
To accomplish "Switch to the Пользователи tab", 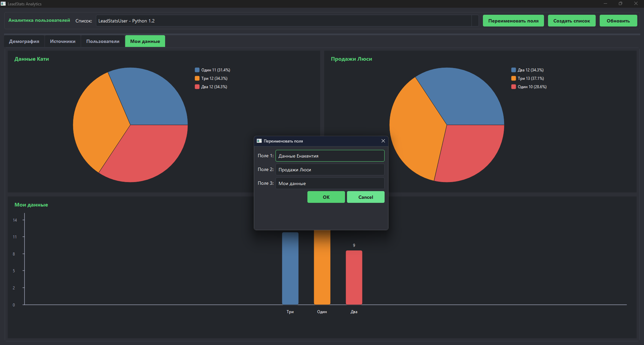I will [103, 41].
